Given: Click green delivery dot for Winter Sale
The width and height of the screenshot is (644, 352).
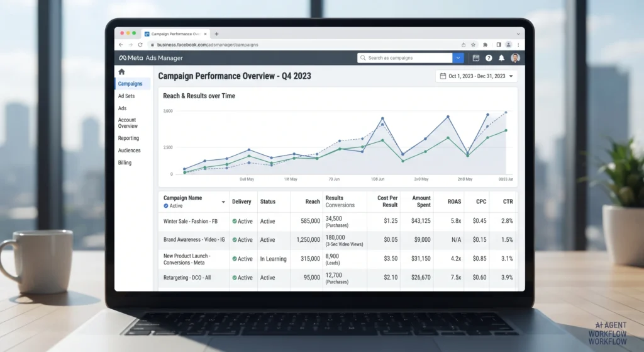Looking at the screenshot, I should 235,221.
